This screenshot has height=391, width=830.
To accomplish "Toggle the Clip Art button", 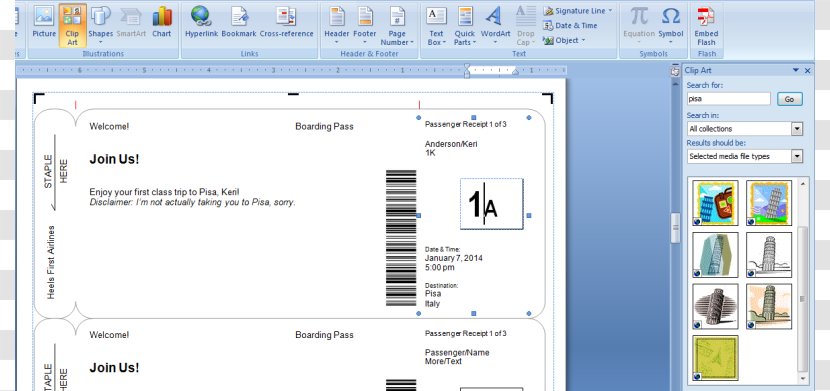I will tap(73, 25).
